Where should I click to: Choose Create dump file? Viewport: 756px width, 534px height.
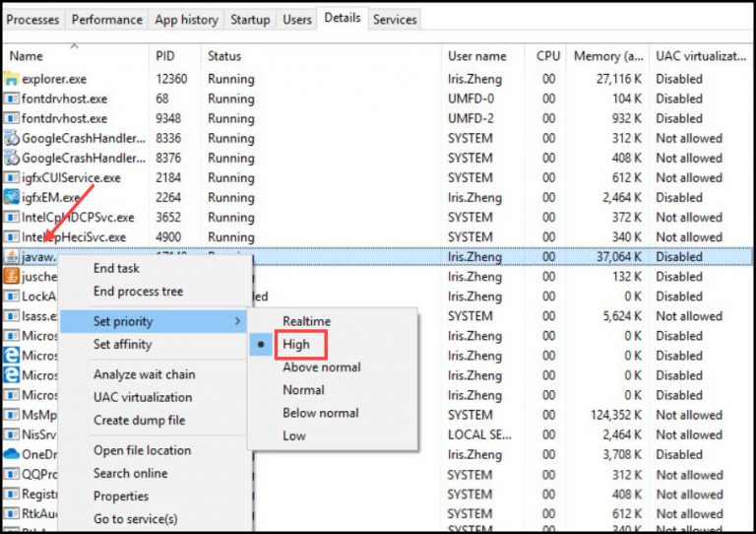[x=140, y=420]
